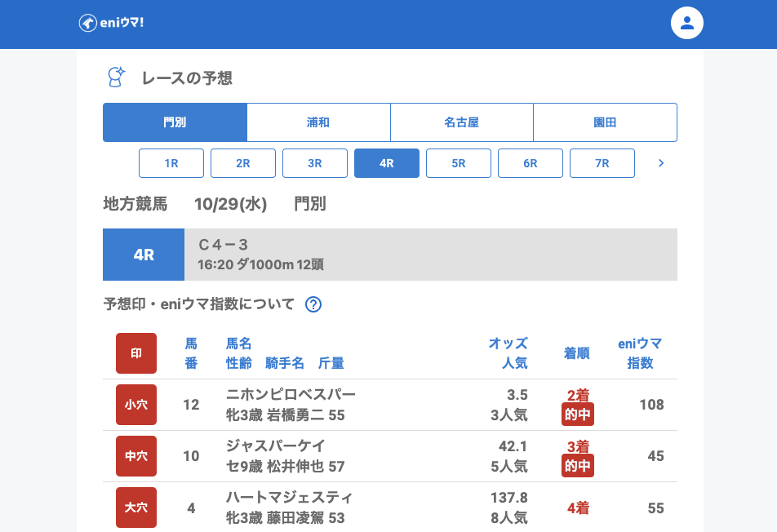
Task: Select race 1R button
Action: [171, 163]
